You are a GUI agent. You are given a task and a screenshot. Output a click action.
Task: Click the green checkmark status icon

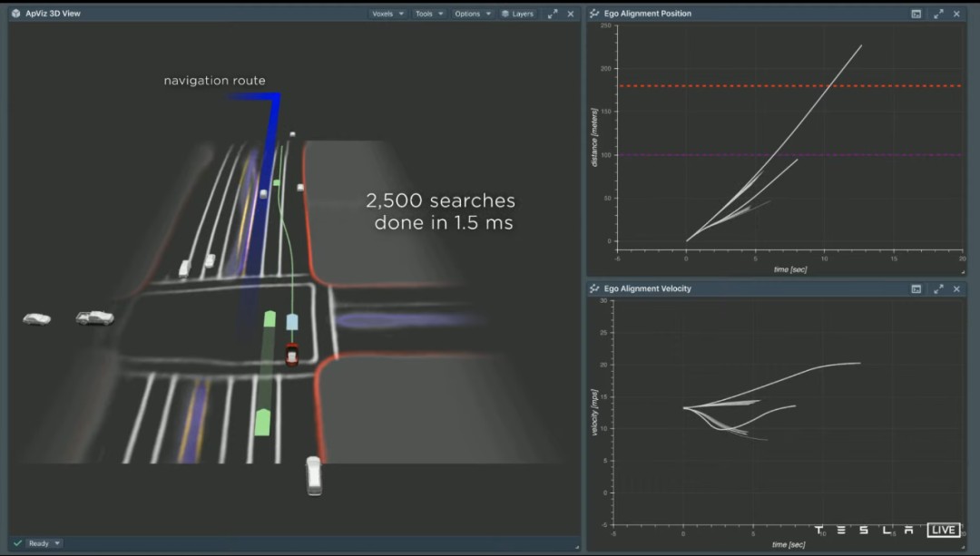(x=17, y=543)
